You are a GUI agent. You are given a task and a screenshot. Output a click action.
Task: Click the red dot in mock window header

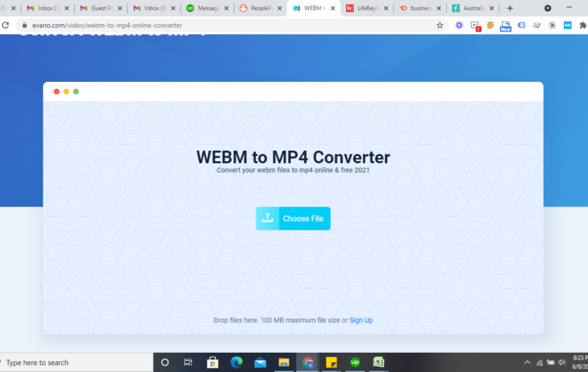tap(56, 92)
